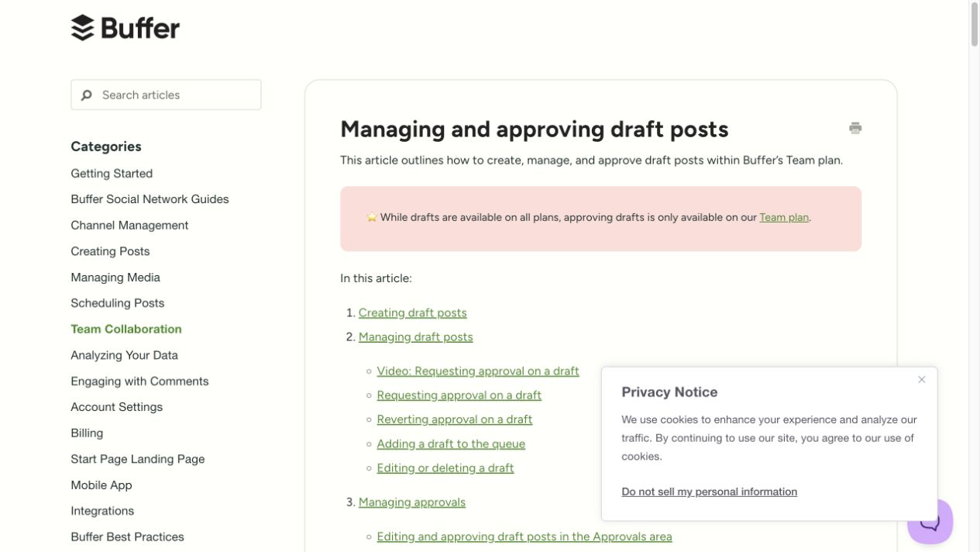980x552 pixels.
Task: Go to Start Page Landing Page category
Action: [x=138, y=459]
